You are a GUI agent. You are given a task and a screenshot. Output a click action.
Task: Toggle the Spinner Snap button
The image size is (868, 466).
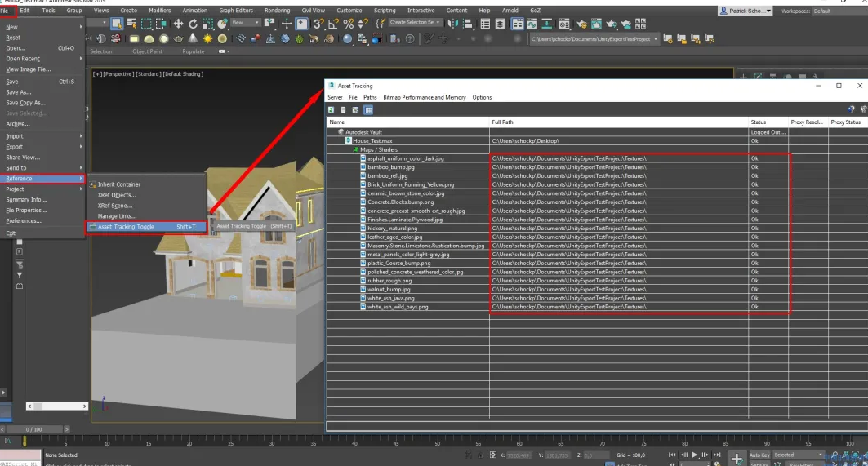click(x=363, y=23)
